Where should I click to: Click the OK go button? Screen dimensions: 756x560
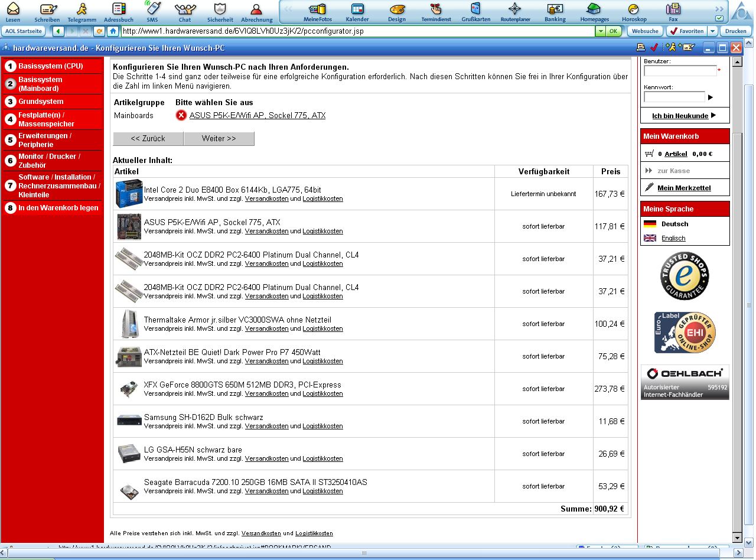coord(614,31)
